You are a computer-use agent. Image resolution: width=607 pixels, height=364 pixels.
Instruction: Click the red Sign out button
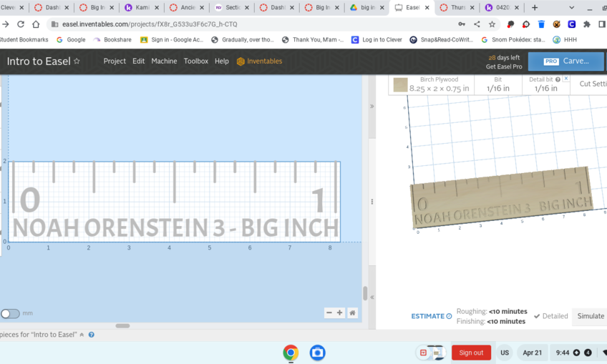471,353
